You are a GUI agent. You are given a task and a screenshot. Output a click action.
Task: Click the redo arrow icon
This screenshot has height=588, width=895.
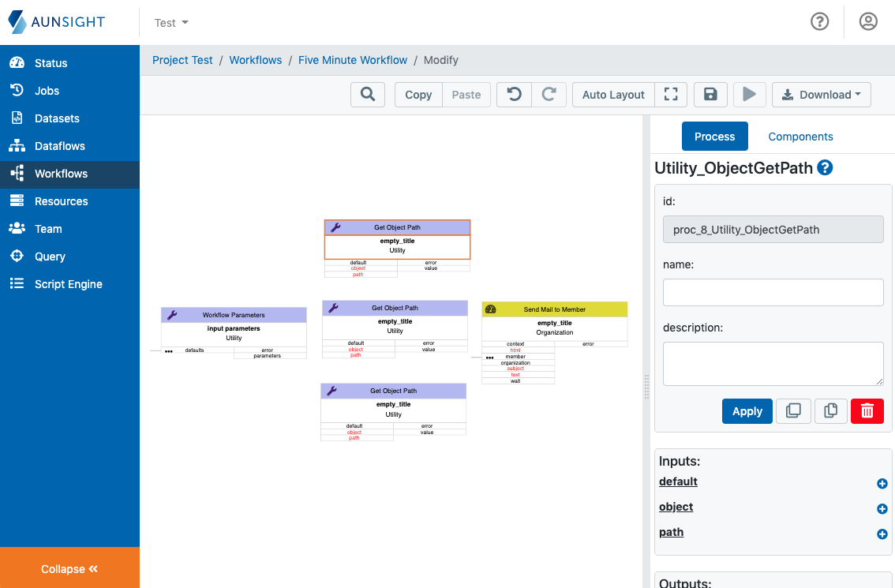549,95
